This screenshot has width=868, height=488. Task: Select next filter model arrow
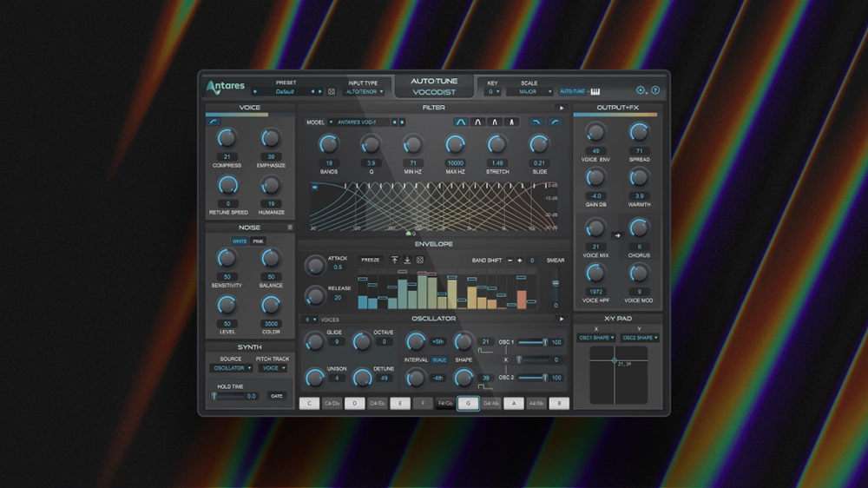[x=402, y=122]
